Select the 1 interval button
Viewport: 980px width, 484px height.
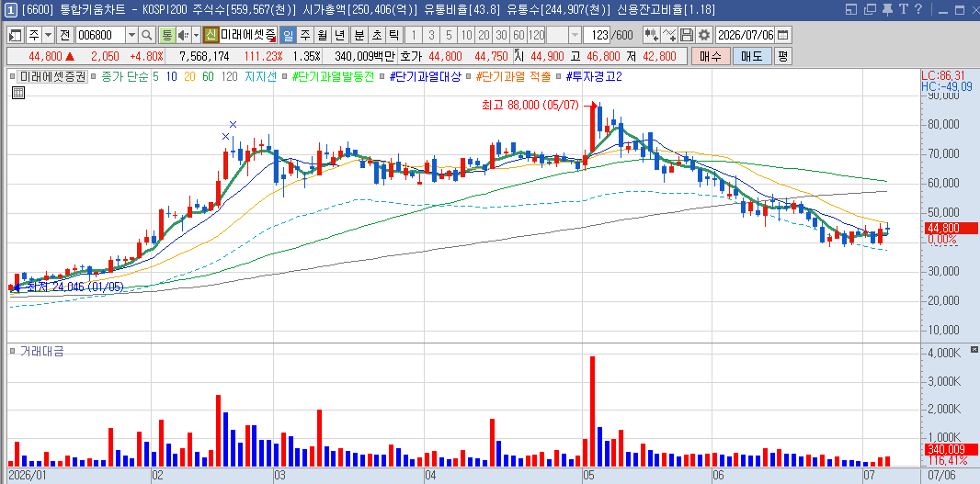414,35
